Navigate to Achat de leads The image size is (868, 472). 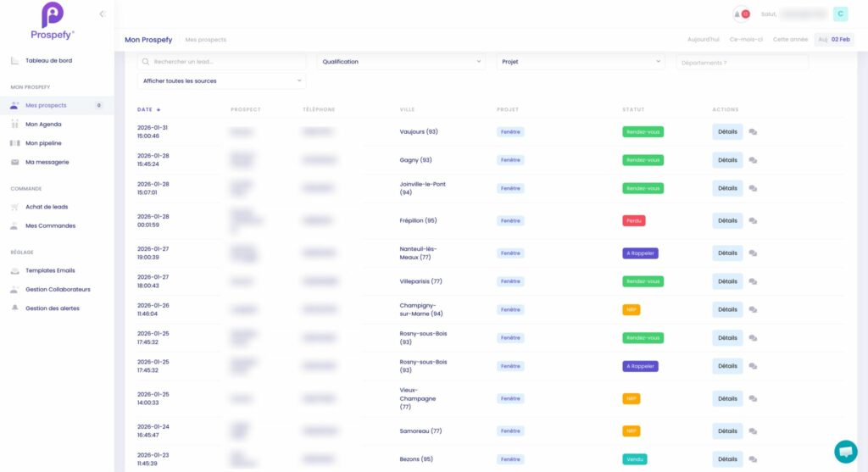click(47, 207)
